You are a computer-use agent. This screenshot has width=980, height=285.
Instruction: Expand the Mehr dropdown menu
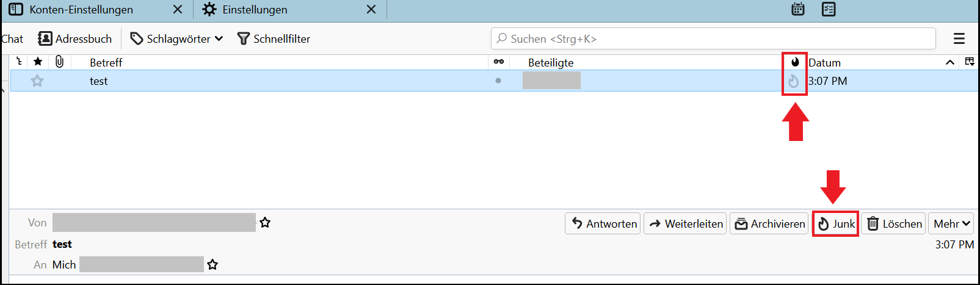951,224
